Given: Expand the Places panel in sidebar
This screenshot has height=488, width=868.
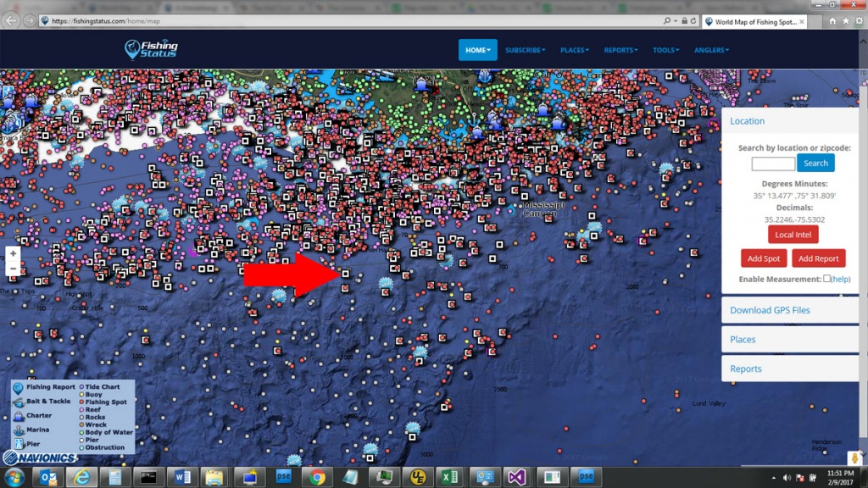Looking at the screenshot, I should tap(743, 339).
